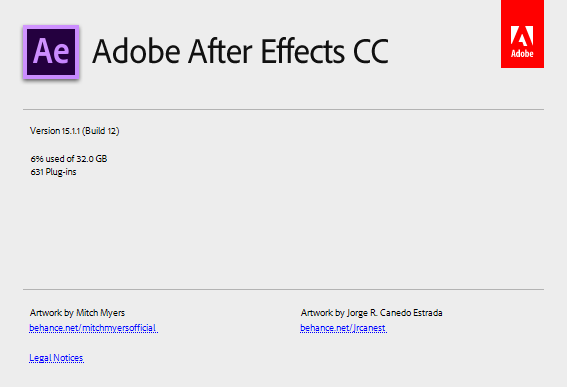The height and width of the screenshot is (387, 567).
Task: Open the behance.net/mitchmyersofficial link
Action: 93,328
